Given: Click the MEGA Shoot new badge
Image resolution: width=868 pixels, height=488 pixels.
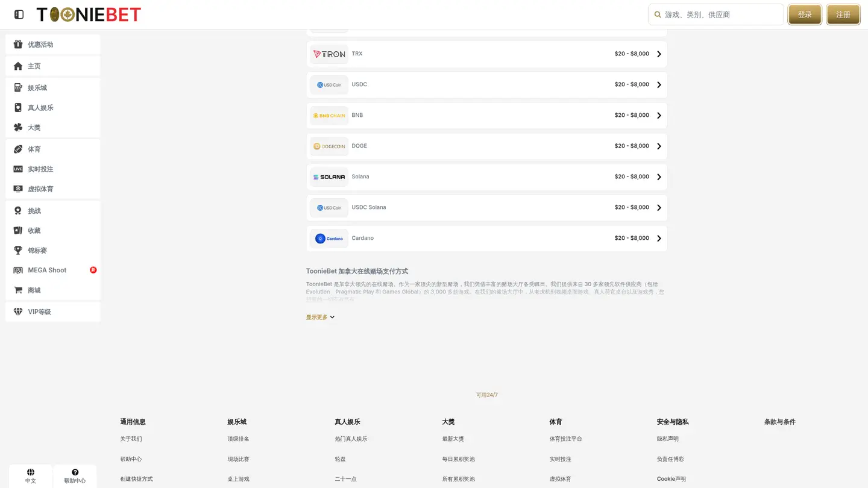Looking at the screenshot, I should pyautogui.click(x=93, y=270).
